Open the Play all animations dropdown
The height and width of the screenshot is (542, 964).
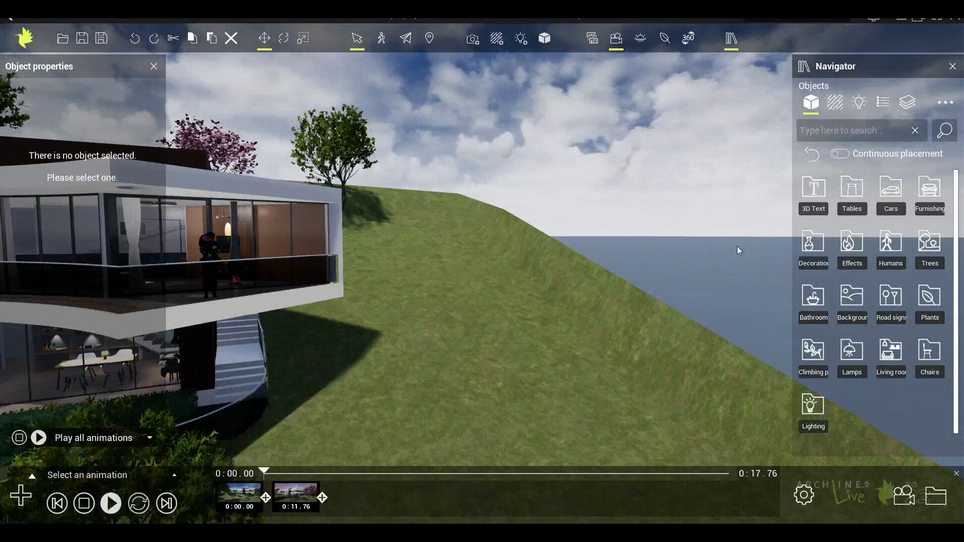click(x=149, y=438)
